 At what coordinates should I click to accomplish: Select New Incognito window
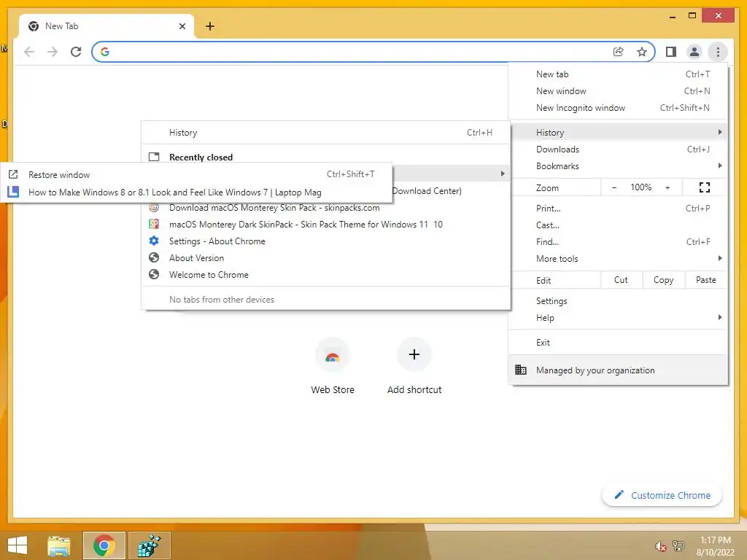tap(618, 108)
